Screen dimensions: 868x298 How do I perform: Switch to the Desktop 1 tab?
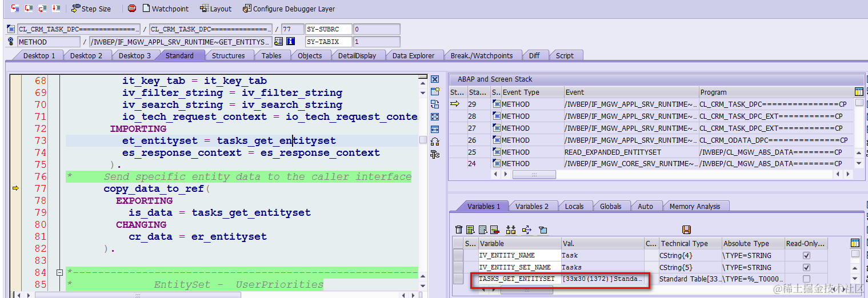pyautogui.click(x=39, y=55)
